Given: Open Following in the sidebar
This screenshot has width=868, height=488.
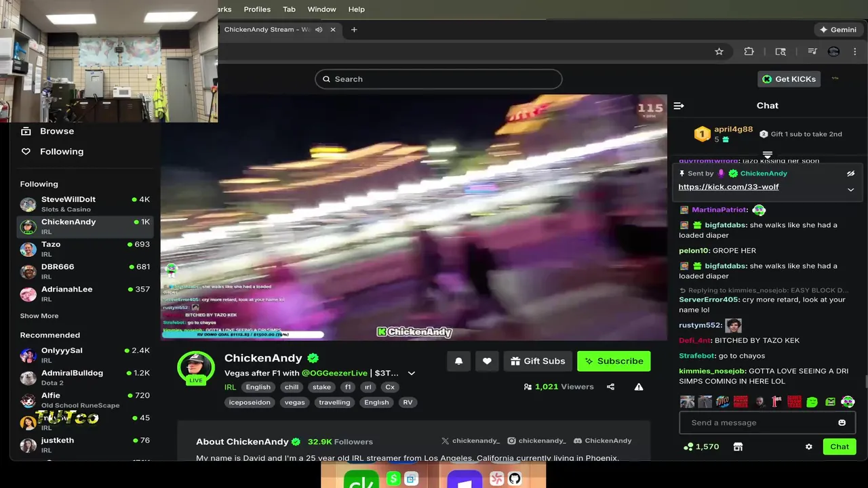Looking at the screenshot, I should click(62, 152).
